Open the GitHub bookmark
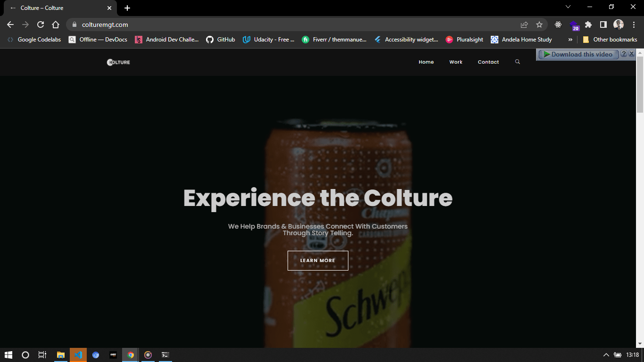 click(x=221, y=40)
